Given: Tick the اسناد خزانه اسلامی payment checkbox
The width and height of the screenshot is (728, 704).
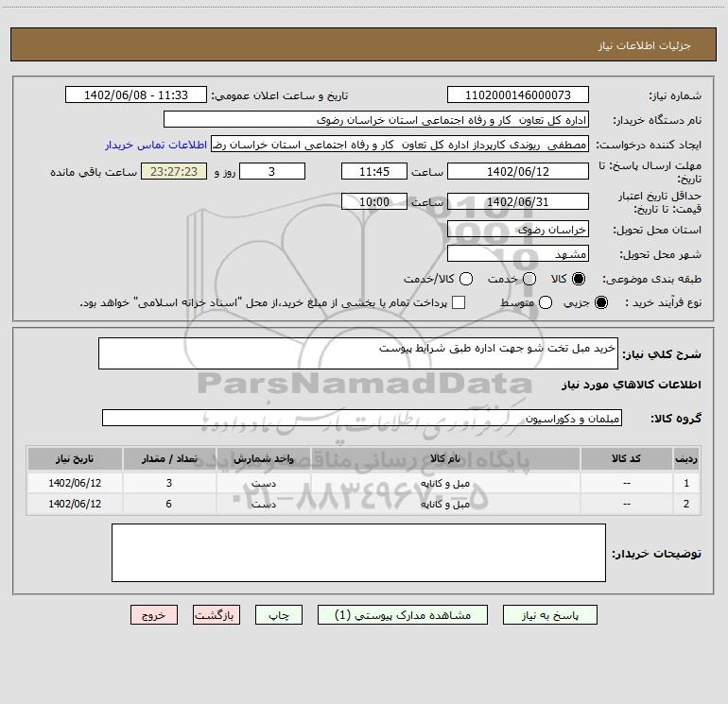Looking at the screenshot, I should pos(459,302).
